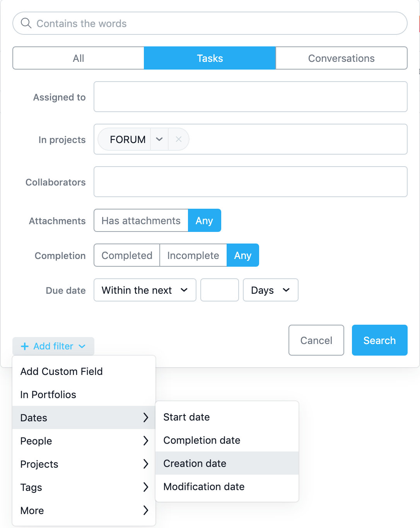Image resolution: width=420 pixels, height=528 pixels.
Task: Click the search magnifier icon
Action: pos(26,23)
